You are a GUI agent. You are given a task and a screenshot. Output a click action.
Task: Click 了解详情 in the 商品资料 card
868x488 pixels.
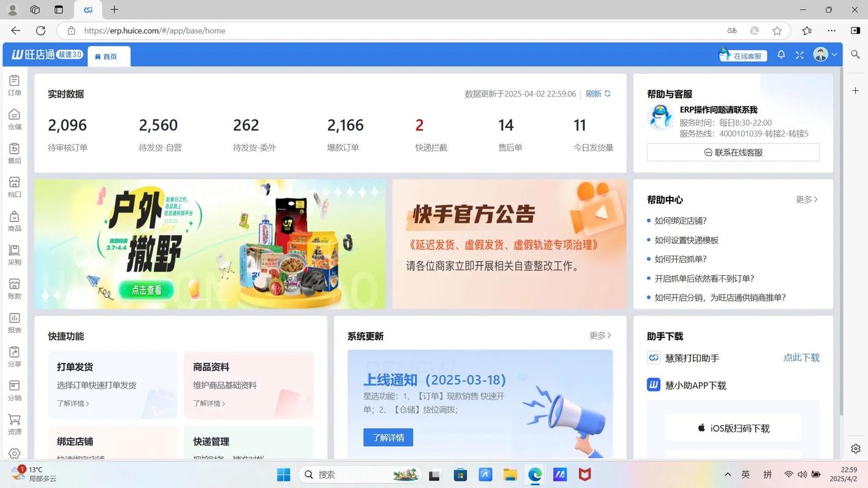click(209, 403)
